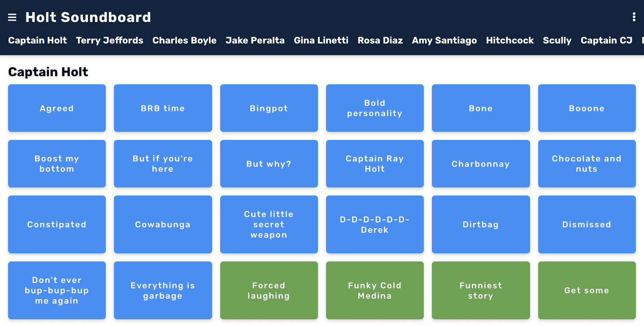This screenshot has height=326, width=644.
Task: Open the Captain CJ tab
Action: point(606,40)
